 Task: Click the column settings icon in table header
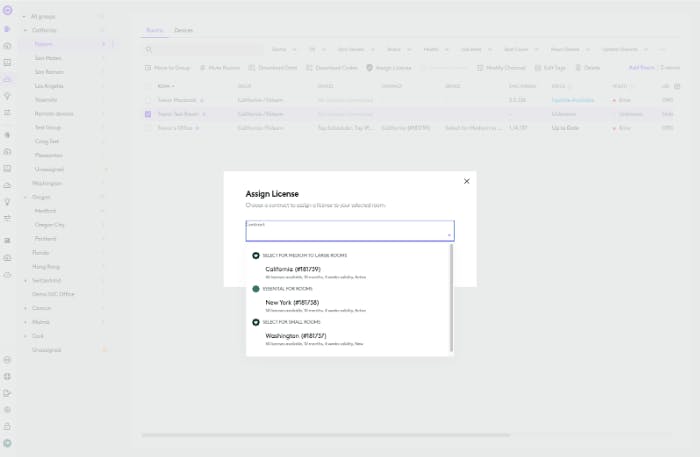pos(677,86)
